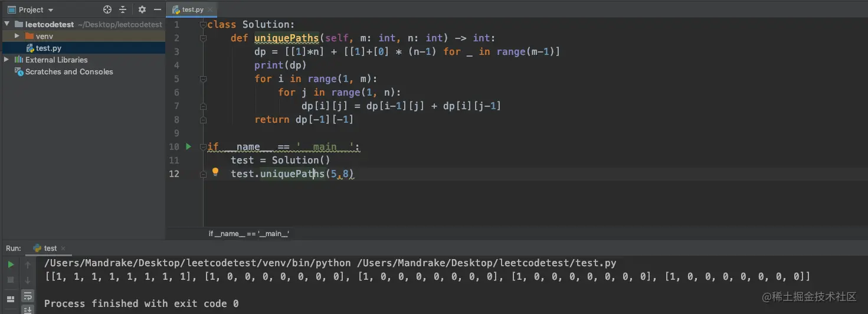Select the 'test' tab in Run panel

pyautogui.click(x=50, y=248)
